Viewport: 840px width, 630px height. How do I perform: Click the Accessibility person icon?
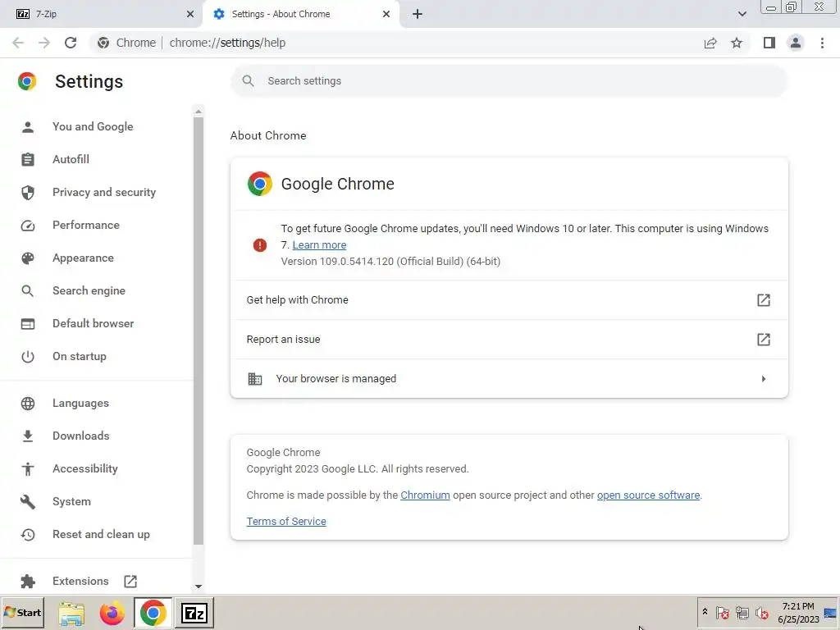click(28, 468)
